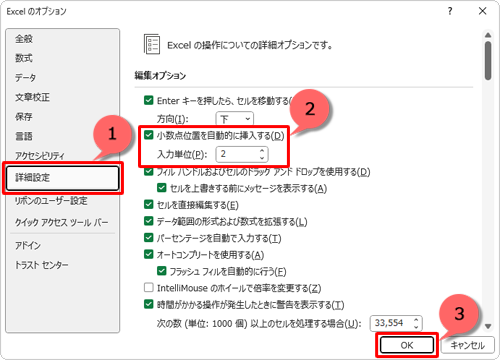Click the OK button
Screen dimensions: 500x360
(x=407, y=345)
